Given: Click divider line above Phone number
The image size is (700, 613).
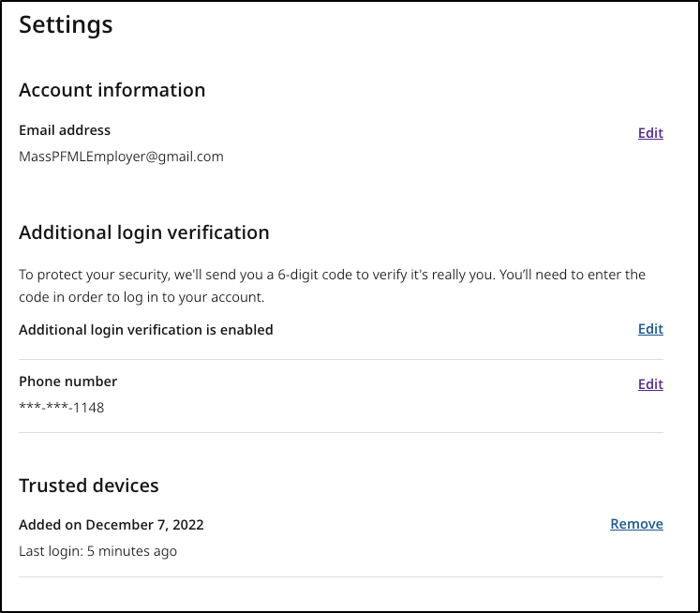Looking at the screenshot, I should tap(341, 359).
